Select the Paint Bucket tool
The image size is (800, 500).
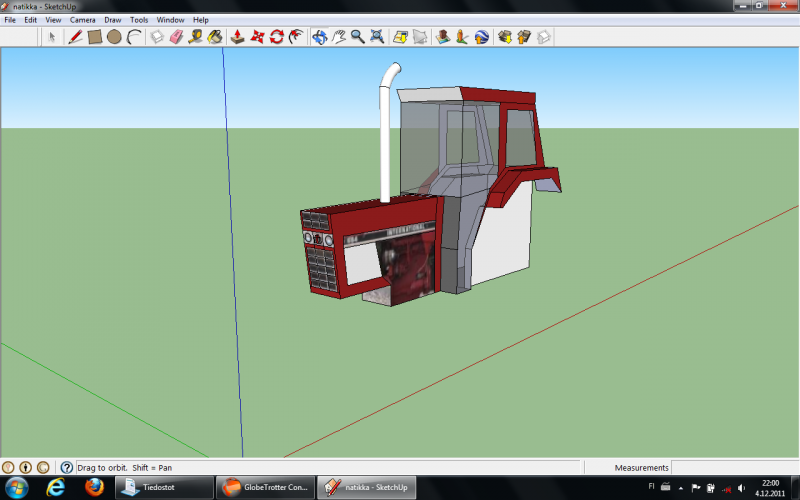[215, 37]
